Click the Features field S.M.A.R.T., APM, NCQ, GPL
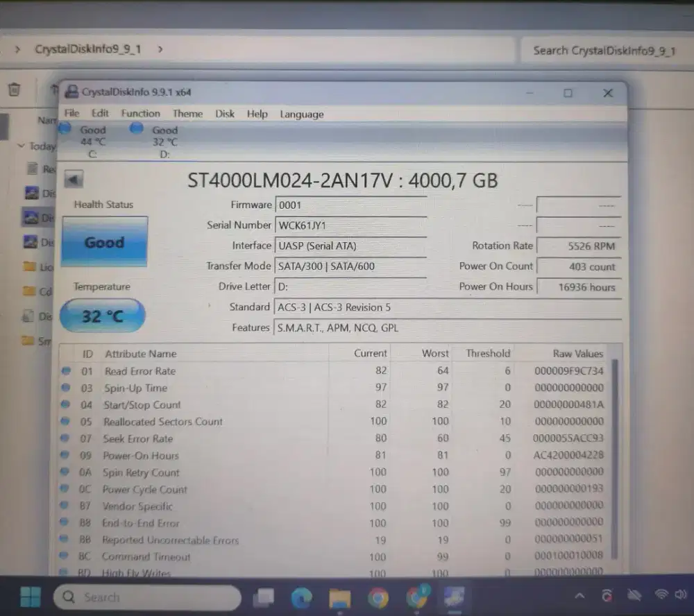The height and width of the screenshot is (616, 694). point(448,328)
